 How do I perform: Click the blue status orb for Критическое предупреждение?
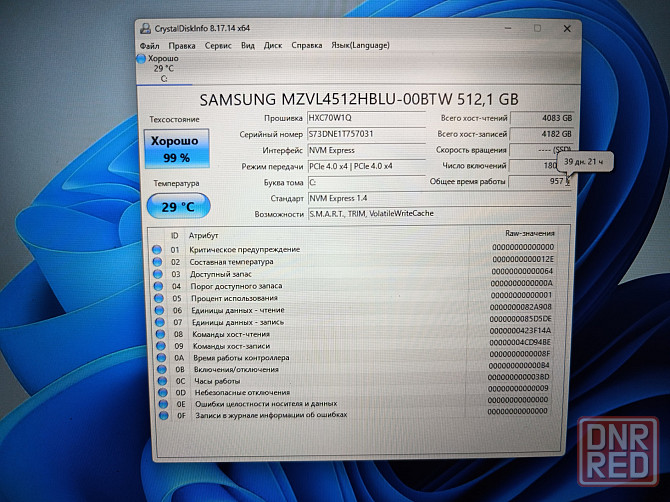[156, 249]
